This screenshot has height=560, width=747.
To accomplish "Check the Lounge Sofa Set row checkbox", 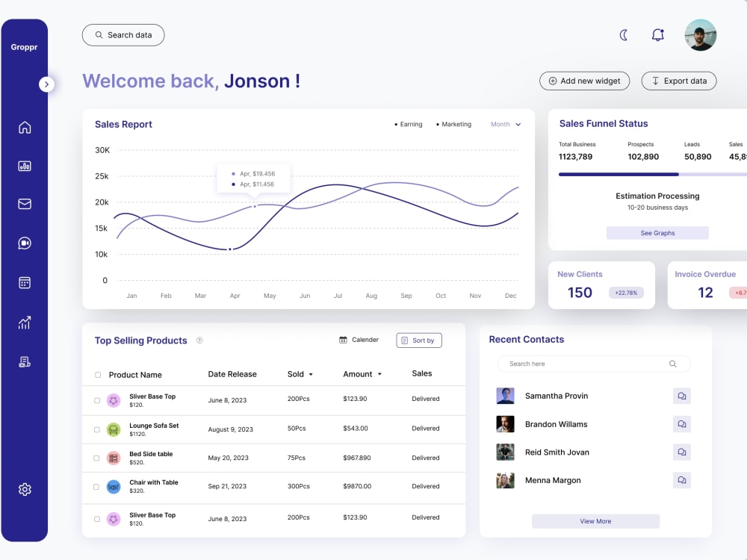I will [x=97, y=429].
